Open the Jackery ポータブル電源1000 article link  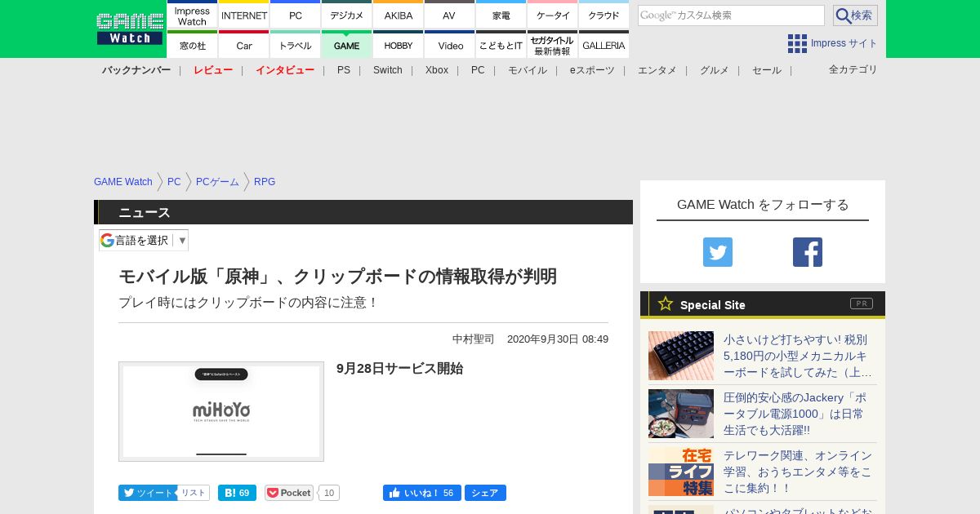point(794,414)
